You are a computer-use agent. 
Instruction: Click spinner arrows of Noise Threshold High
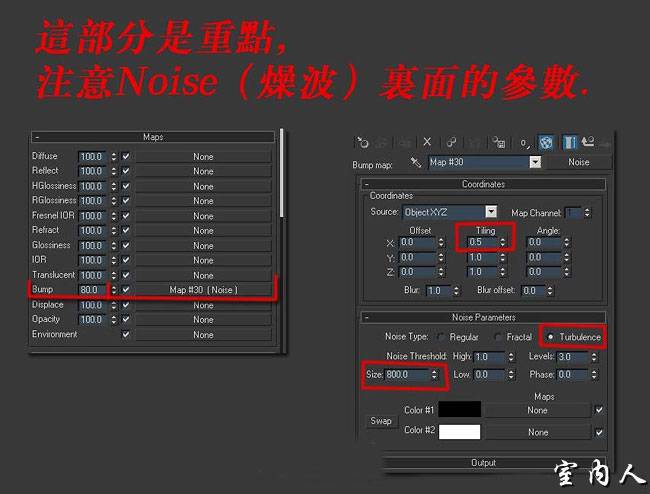pos(511,357)
